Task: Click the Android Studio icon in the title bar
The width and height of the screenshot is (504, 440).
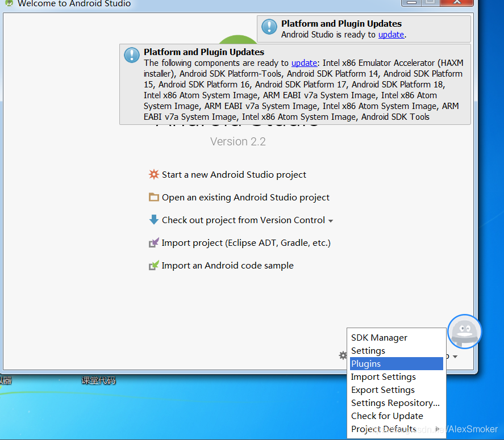Action: click(x=9, y=3)
